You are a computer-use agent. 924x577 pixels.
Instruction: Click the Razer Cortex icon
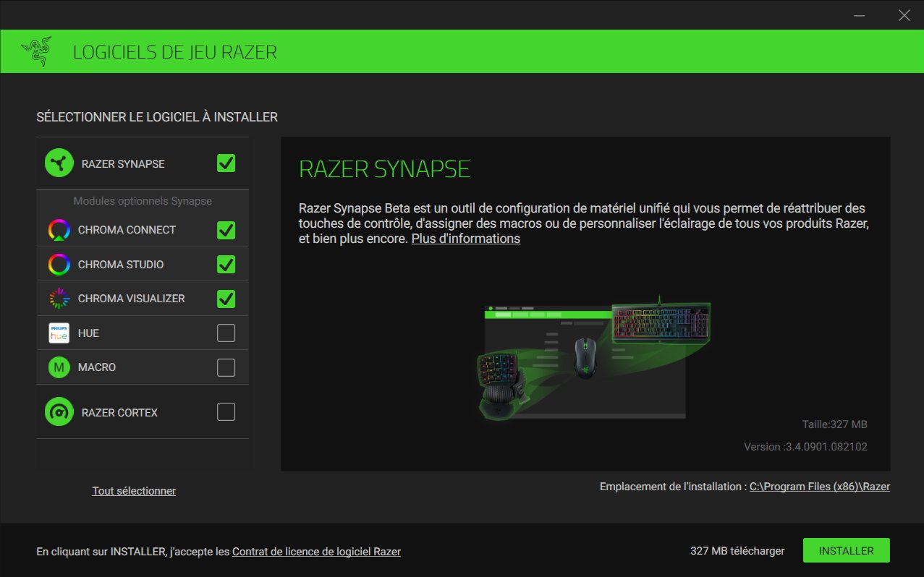(x=59, y=411)
